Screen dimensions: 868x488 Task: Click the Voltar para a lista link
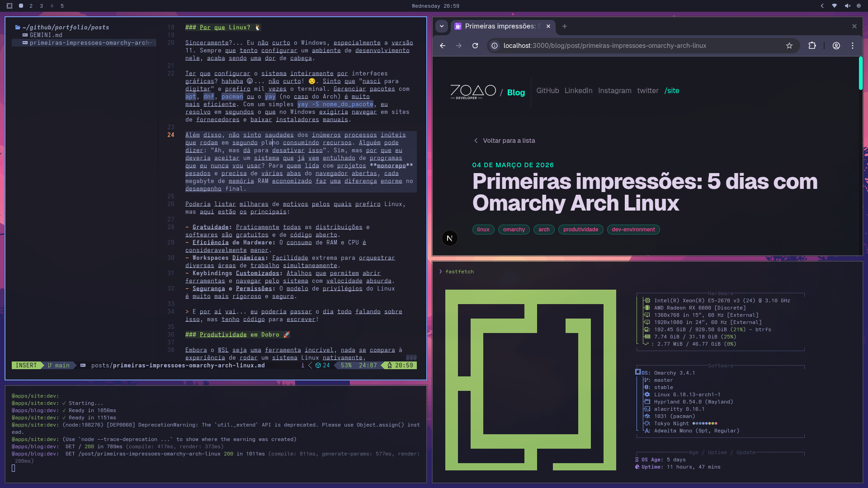(509, 141)
